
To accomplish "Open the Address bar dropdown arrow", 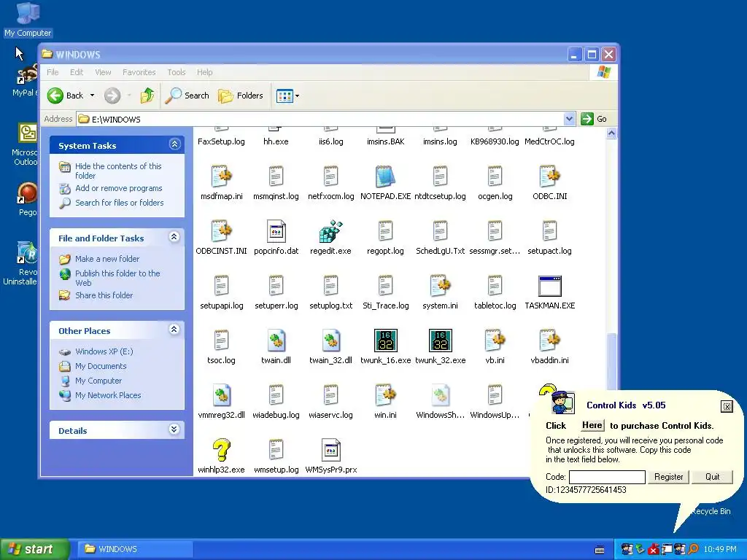I will click(x=569, y=119).
